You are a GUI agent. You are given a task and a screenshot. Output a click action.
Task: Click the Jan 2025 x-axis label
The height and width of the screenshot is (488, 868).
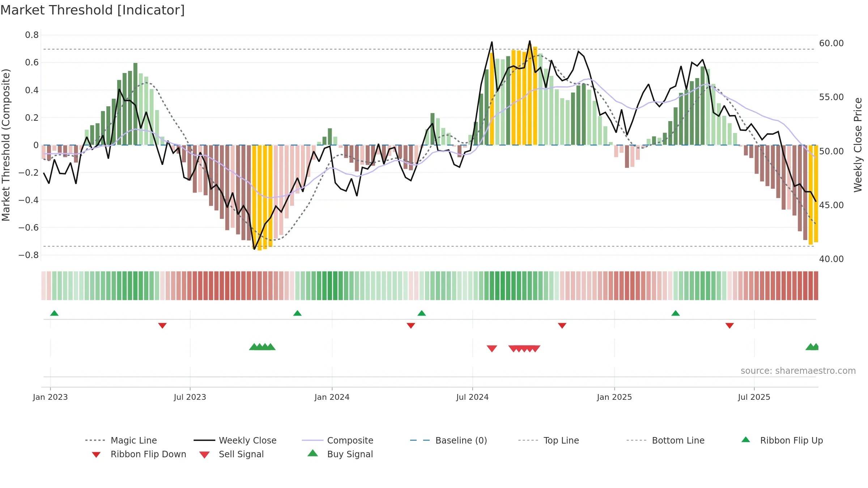click(614, 397)
